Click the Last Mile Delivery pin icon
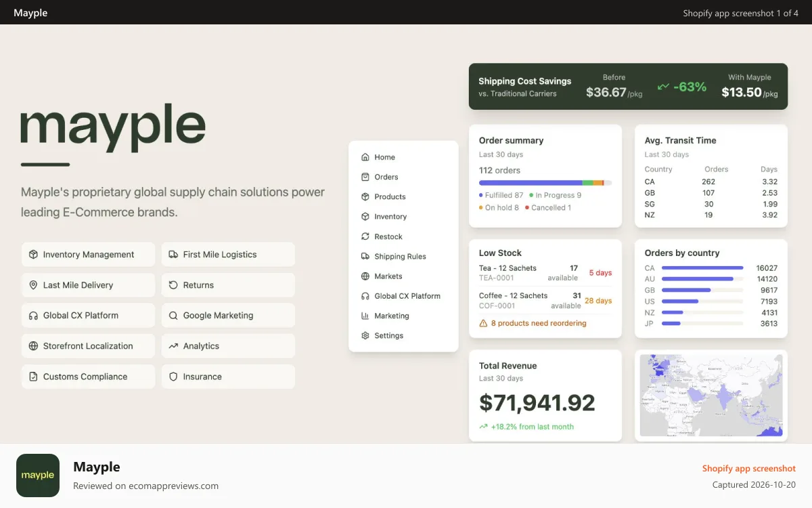The height and width of the screenshot is (508, 812). (x=33, y=285)
